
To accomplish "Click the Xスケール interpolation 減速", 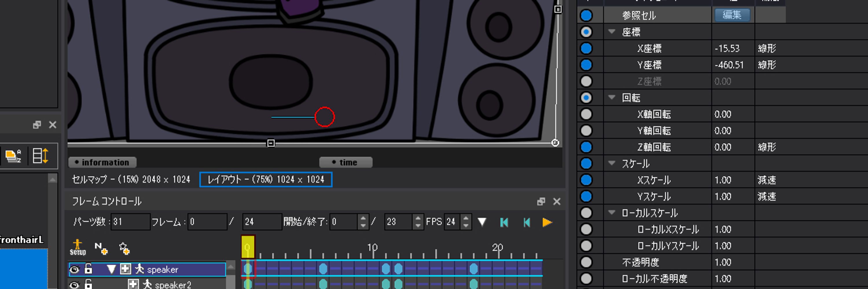I will tap(767, 180).
